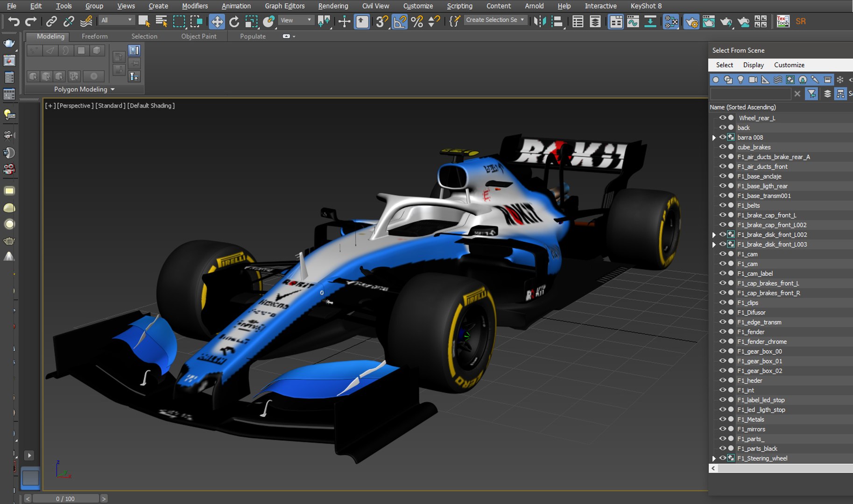Select the Select and Move tool
853x504 pixels.
point(217,21)
